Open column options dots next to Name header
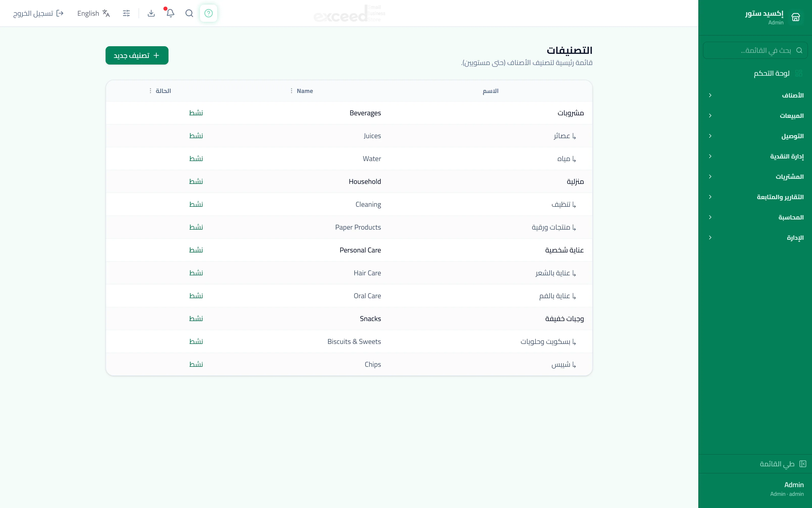 pyautogui.click(x=291, y=91)
